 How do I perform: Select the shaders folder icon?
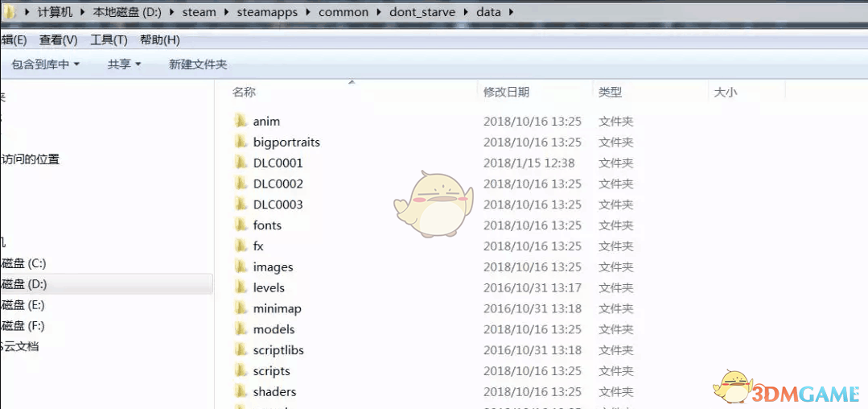click(241, 391)
